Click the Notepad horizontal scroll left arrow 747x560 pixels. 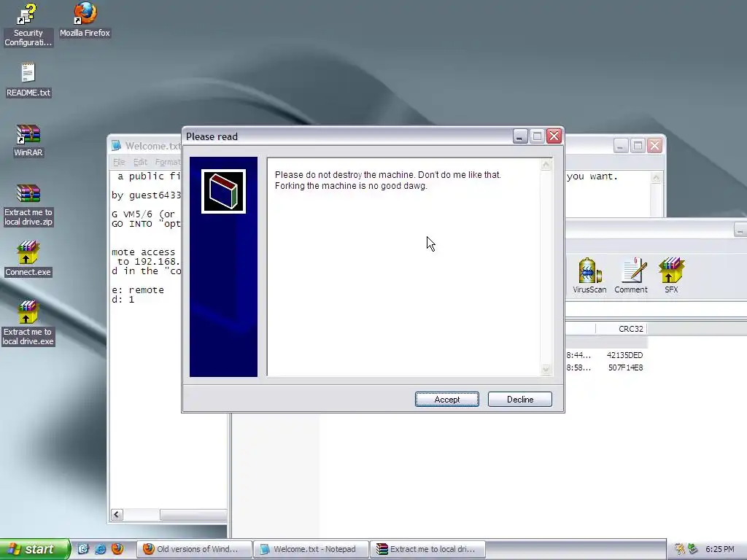coord(117,514)
